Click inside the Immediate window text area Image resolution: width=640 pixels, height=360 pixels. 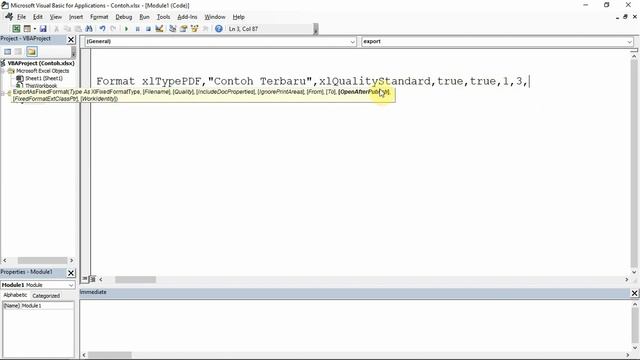click(355, 325)
